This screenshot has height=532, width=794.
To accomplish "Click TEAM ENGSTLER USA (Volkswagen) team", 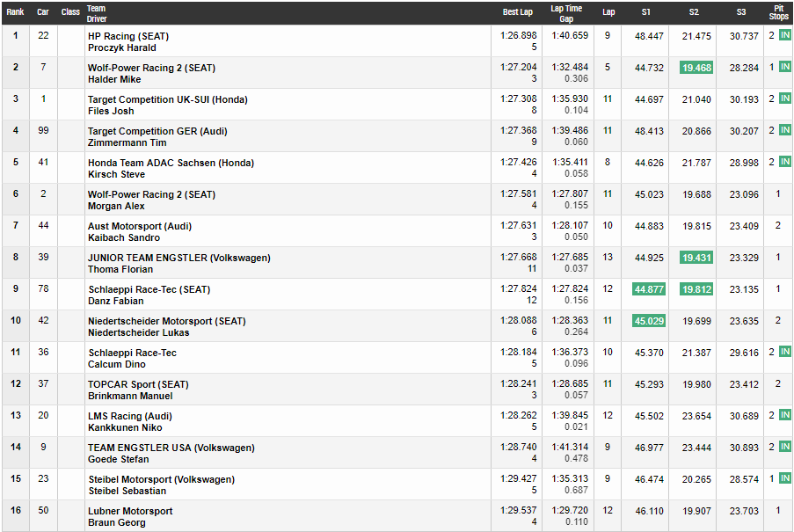I will tap(171, 448).
